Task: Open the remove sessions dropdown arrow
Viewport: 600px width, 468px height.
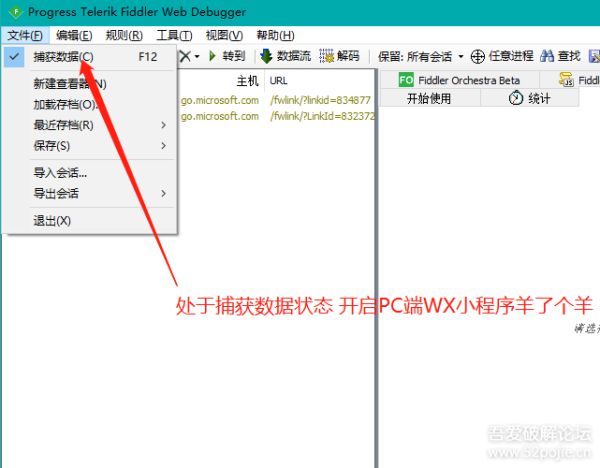Action: (x=197, y=57)
